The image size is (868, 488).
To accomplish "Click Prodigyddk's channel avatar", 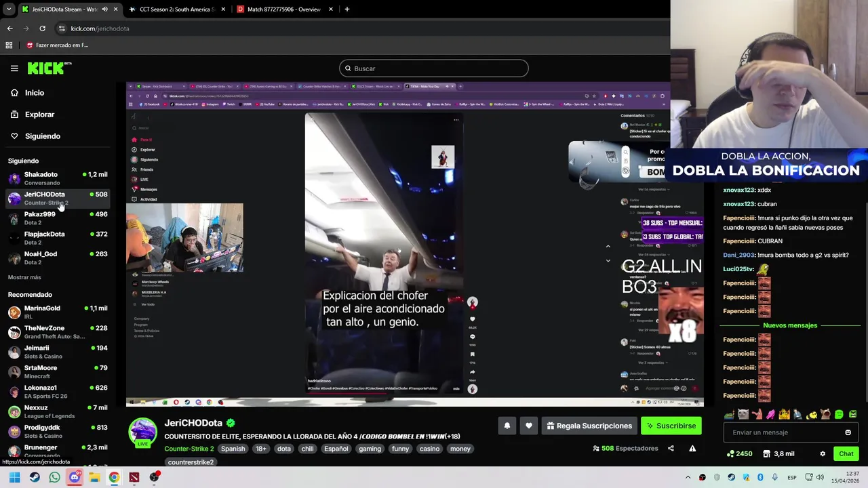I will (14, 431).
